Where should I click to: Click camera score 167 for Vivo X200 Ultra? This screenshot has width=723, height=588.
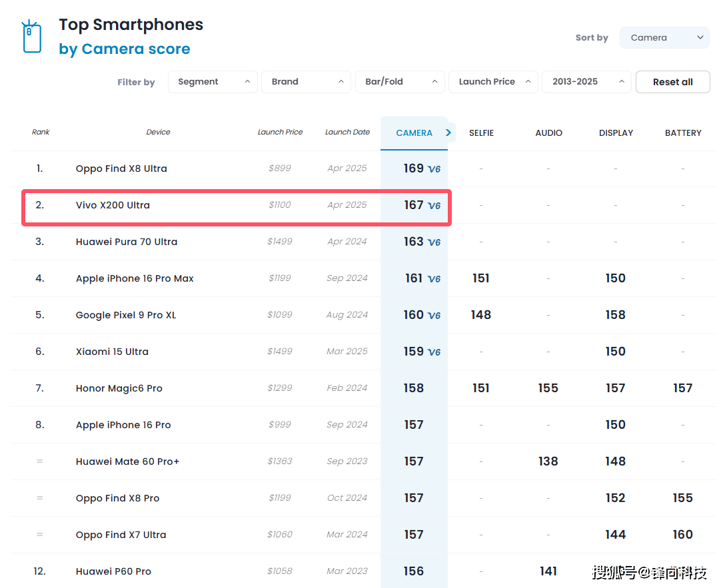click(414, 205)
